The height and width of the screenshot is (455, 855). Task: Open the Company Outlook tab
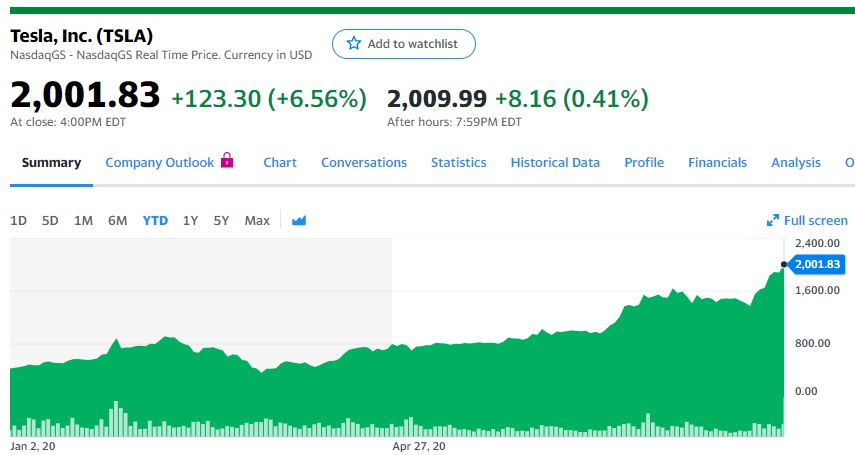pos(160,163)
